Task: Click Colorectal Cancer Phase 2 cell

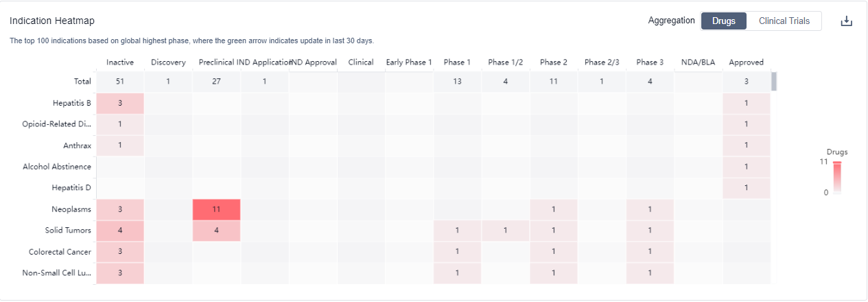Action: pos(553,252)
